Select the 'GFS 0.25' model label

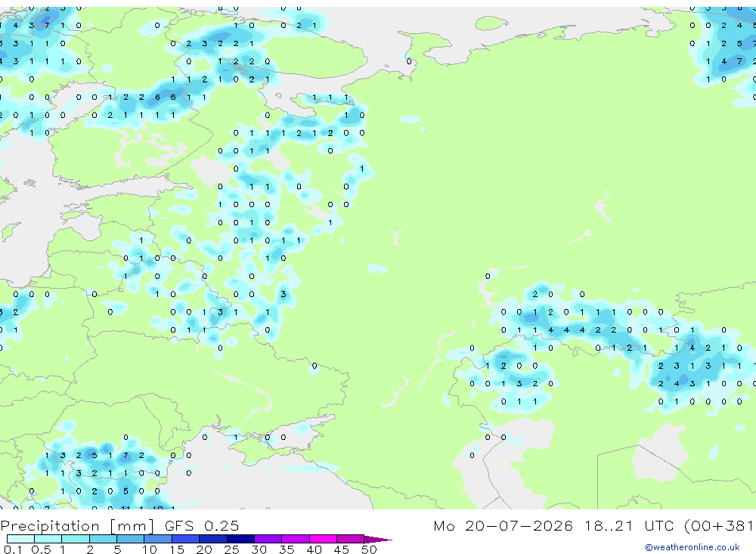(202, 525)
